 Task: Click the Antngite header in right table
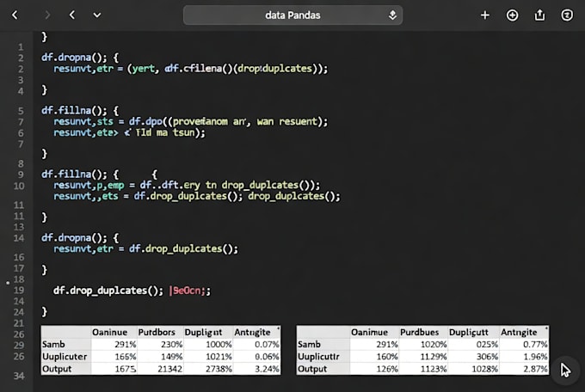[519, 332]
